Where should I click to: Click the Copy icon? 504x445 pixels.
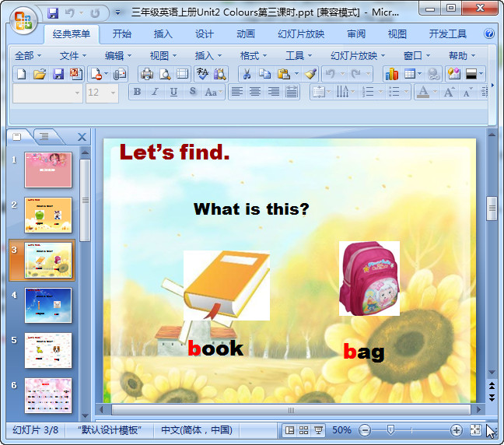(x=265, y=74)
